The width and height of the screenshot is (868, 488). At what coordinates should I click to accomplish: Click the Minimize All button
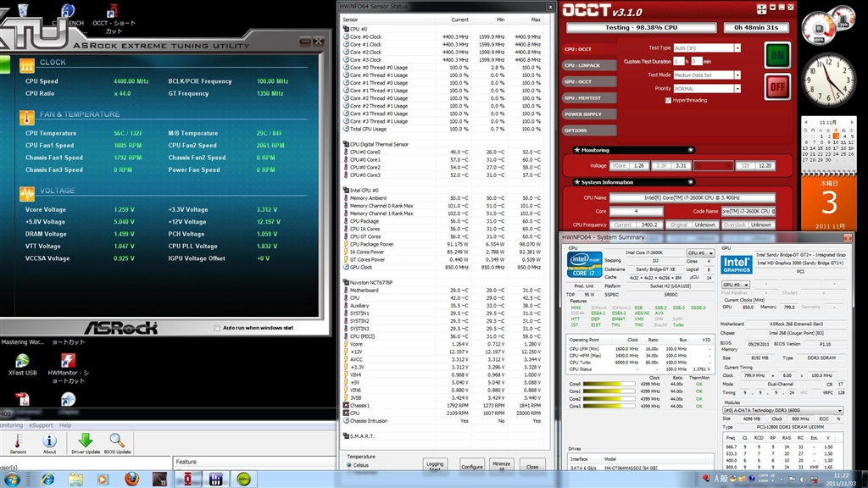[x=501, y=465]
